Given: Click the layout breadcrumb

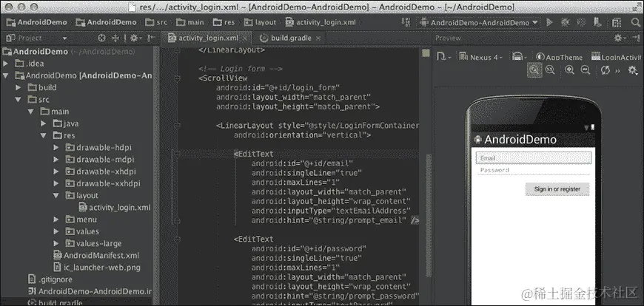Looking at the screenshot, I should [261, 23].
